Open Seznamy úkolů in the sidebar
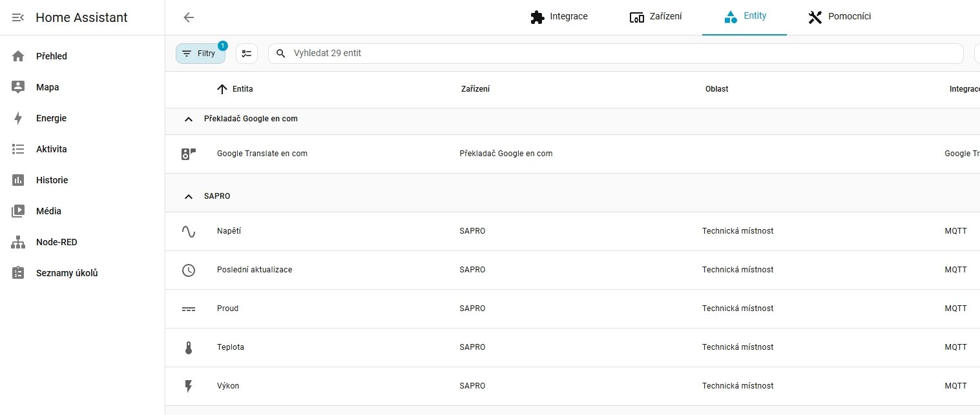This screenshot has height=415, width=980. (x=67, y=273)
